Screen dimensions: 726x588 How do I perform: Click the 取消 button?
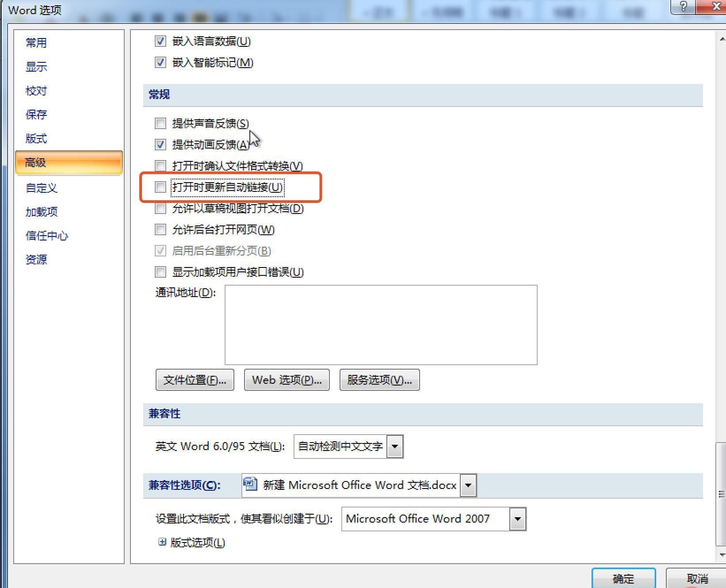(697, 578)
